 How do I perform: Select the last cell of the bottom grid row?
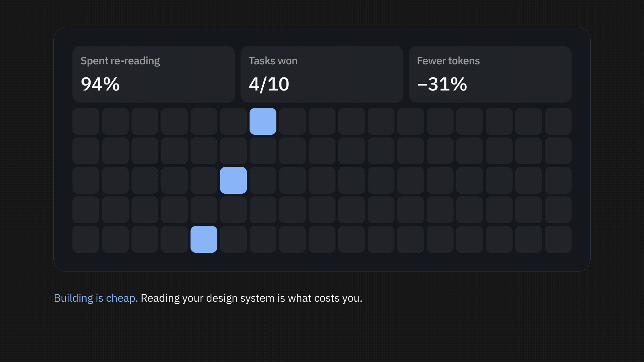[558, 239]
